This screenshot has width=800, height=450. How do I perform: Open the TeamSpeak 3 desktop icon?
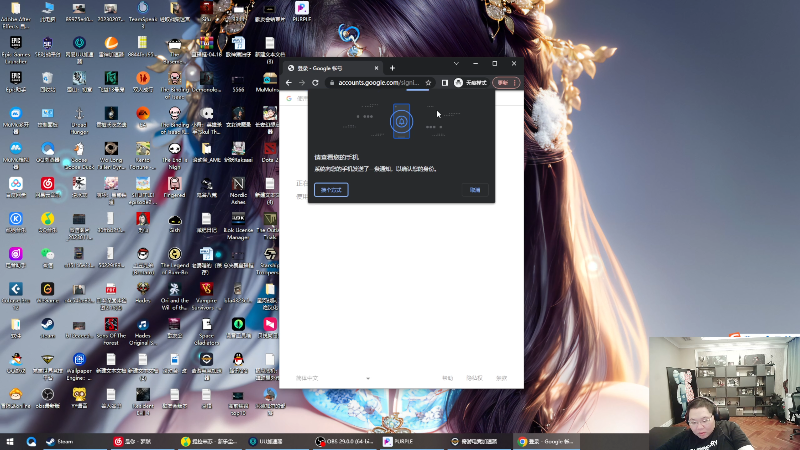point(143,14)
